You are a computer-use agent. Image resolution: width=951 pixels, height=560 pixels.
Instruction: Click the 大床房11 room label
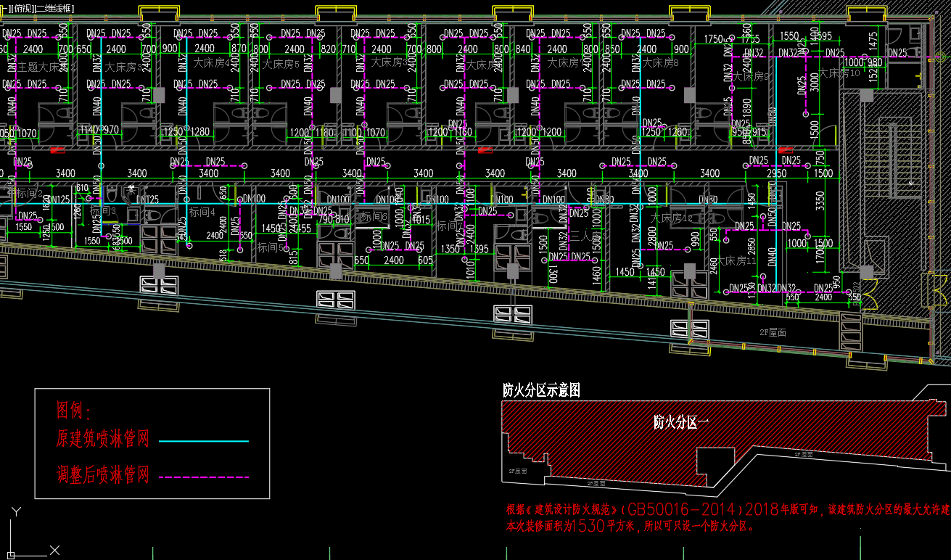(736, 260)
